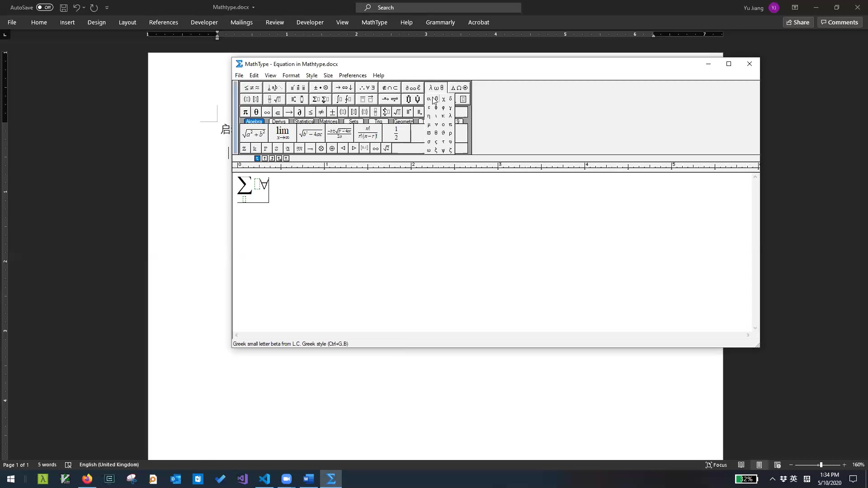Image resolution: width=868 pixels, height=488 pixels.
Task: Click the Share button in Word
Action: (798, 22)
